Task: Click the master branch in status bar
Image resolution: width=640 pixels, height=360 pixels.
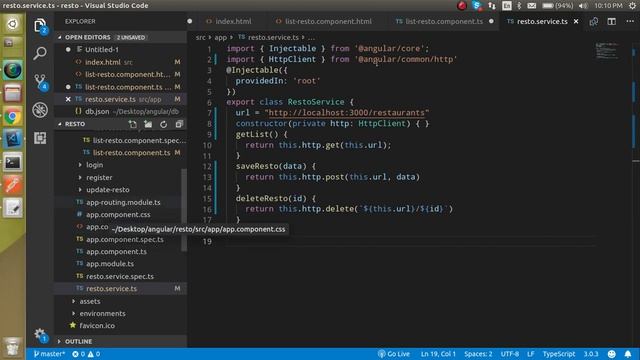Action: tap(49, 354)
